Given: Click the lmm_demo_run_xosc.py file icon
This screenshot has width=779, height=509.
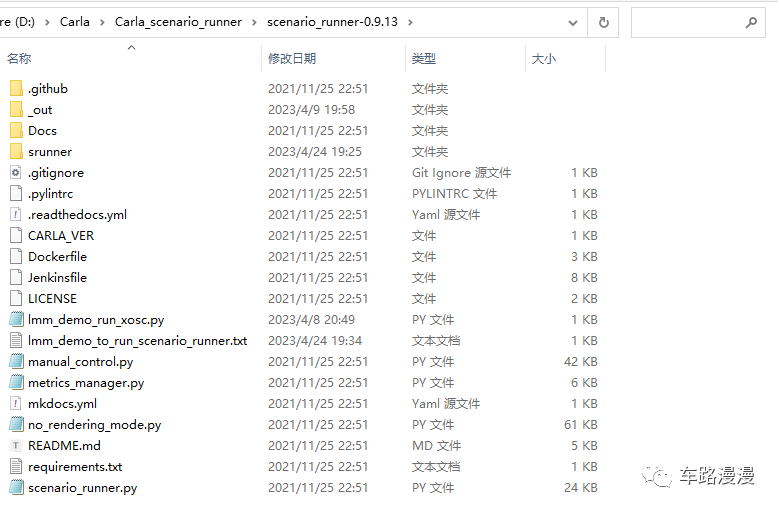Looking at the screenshot, I should 16,319.
